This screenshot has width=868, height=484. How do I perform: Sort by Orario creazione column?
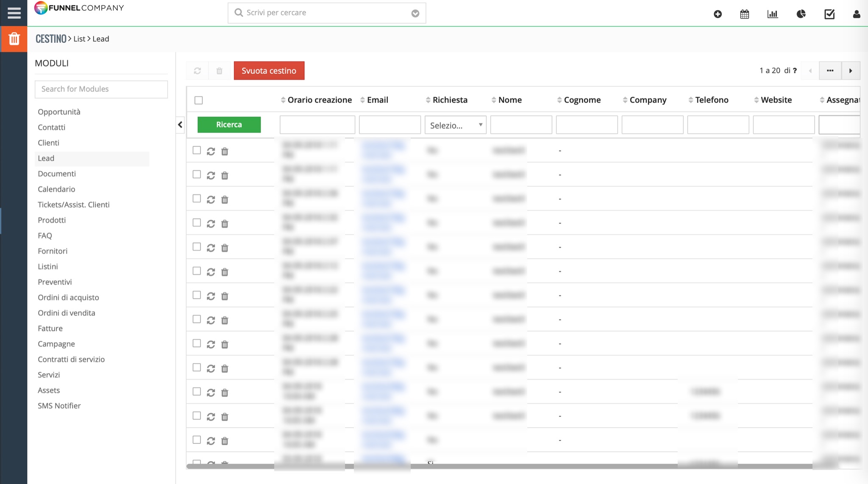click(x=316, y=100)
